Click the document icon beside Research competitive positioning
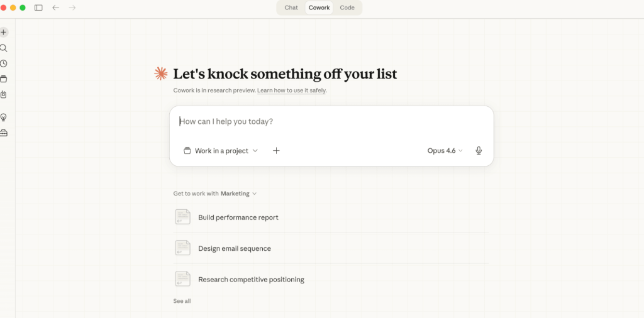 (x=183, y=279)
